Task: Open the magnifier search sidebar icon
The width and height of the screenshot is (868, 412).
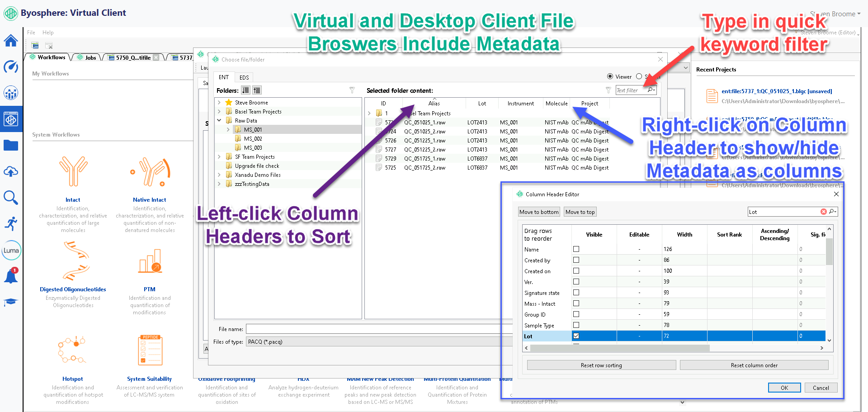Action: [11, 198]
